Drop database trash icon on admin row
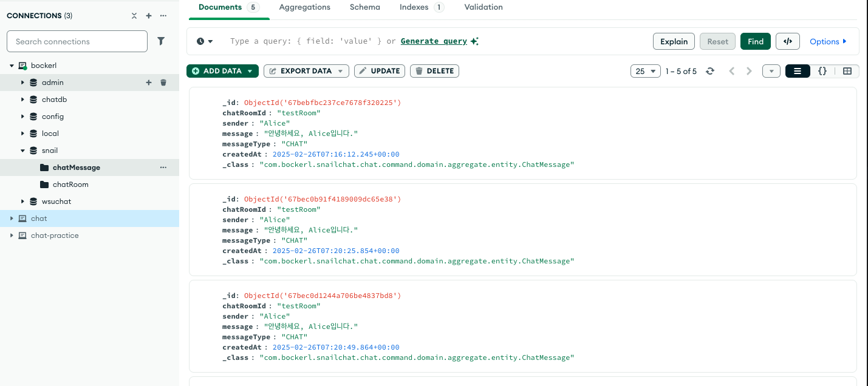Image resolution: width=868 pixels, height=386 pixels. click(x=163, y=83)
